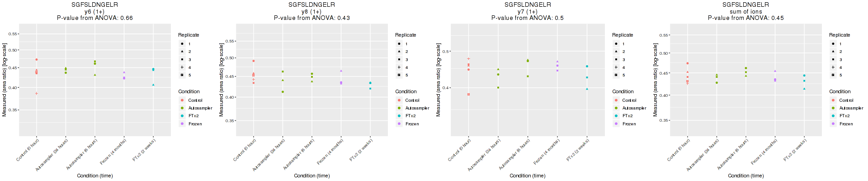
Task: Click the Replicate 1 circle icon in y6 legend
Action: click(x=182, y=44)
